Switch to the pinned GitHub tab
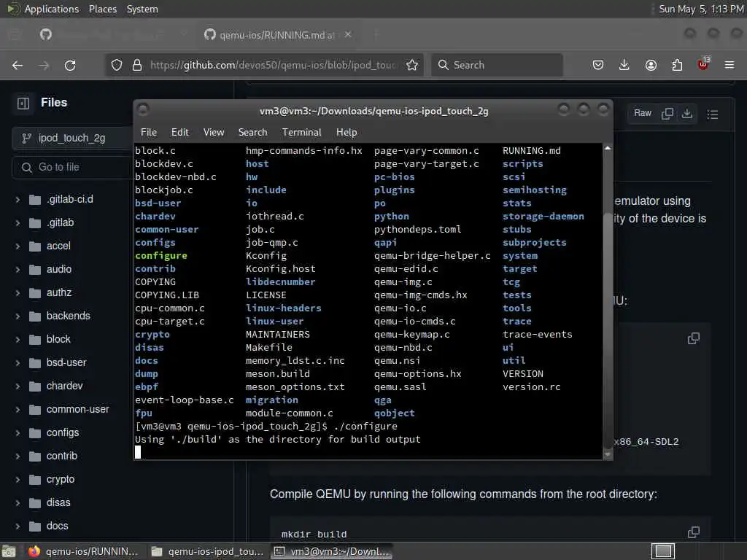The width and height of the screenshot is (747, 560). [46, 34]
